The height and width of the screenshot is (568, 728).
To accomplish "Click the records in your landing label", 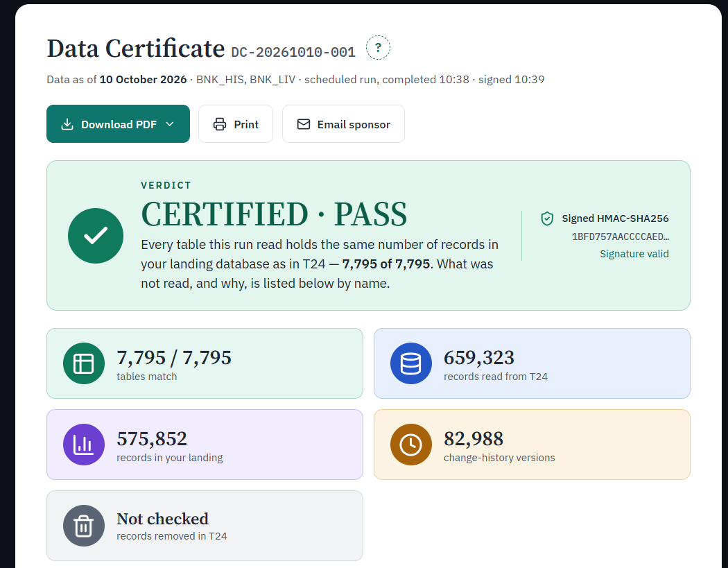I will click(x=169, y=458).
